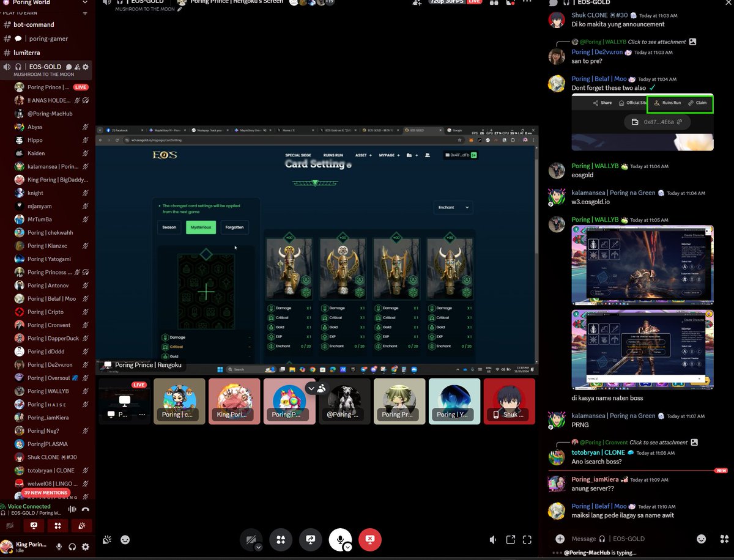Screen dimensions: 734x560
Task: Open the Enchant dropdown on Card Setting page
Action: tap(453, 208)
